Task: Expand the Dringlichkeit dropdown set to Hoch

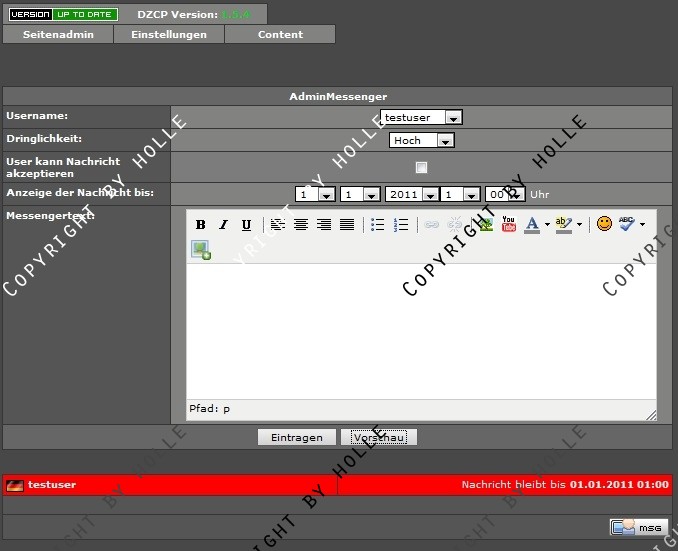Action: tap(421, 141)
